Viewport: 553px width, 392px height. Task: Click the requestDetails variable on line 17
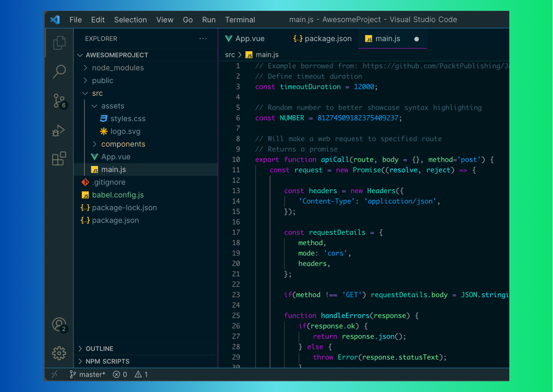click(x=337, y=232)
